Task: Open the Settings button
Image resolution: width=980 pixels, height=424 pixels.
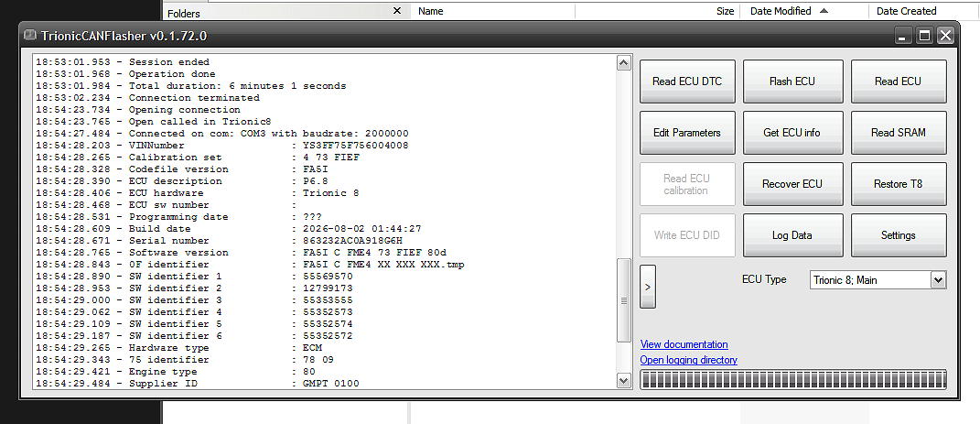Action: pyautogui.click(x=899, y=235)
